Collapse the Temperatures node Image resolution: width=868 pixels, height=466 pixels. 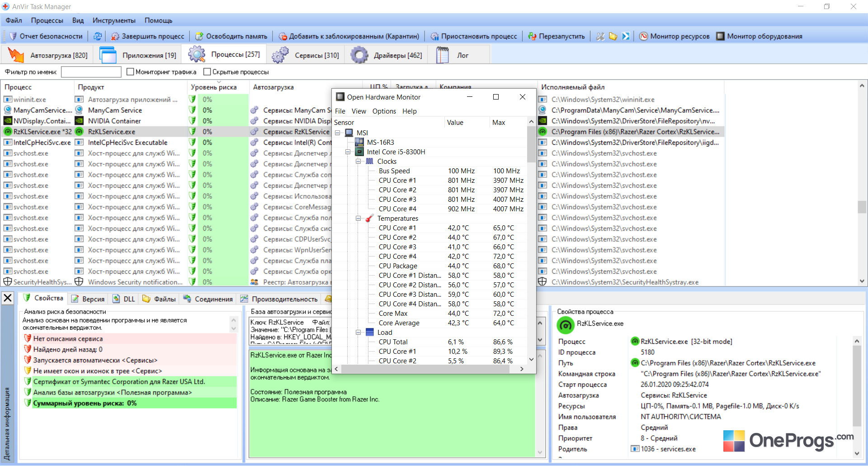coord(359,219)
